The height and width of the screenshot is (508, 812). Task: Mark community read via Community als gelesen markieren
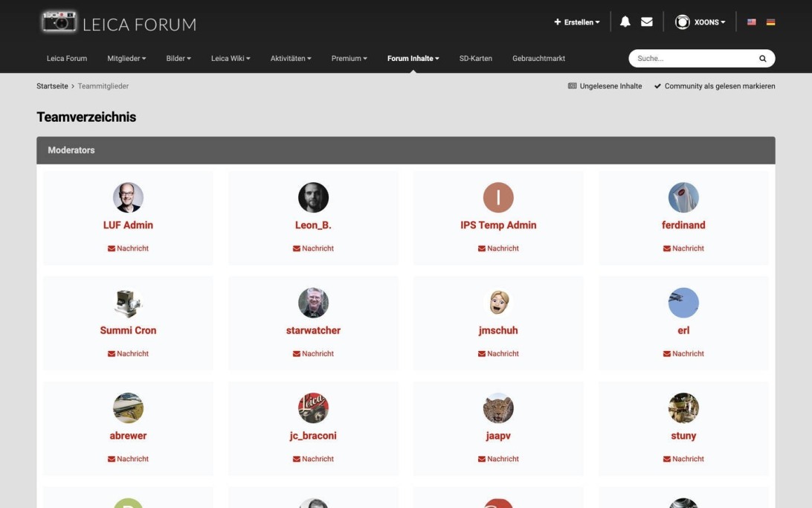tap(715, 86)
